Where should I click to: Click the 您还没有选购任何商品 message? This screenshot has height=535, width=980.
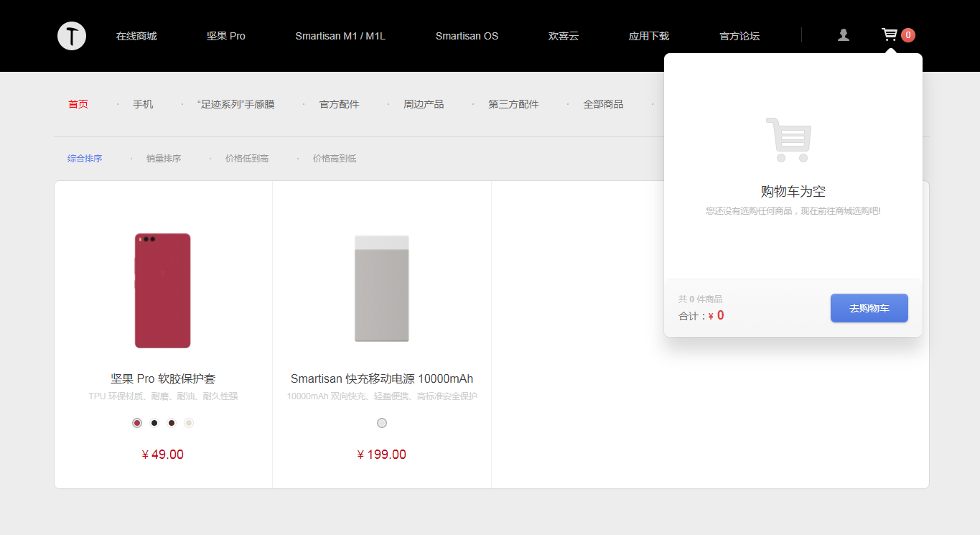point(793,211)
